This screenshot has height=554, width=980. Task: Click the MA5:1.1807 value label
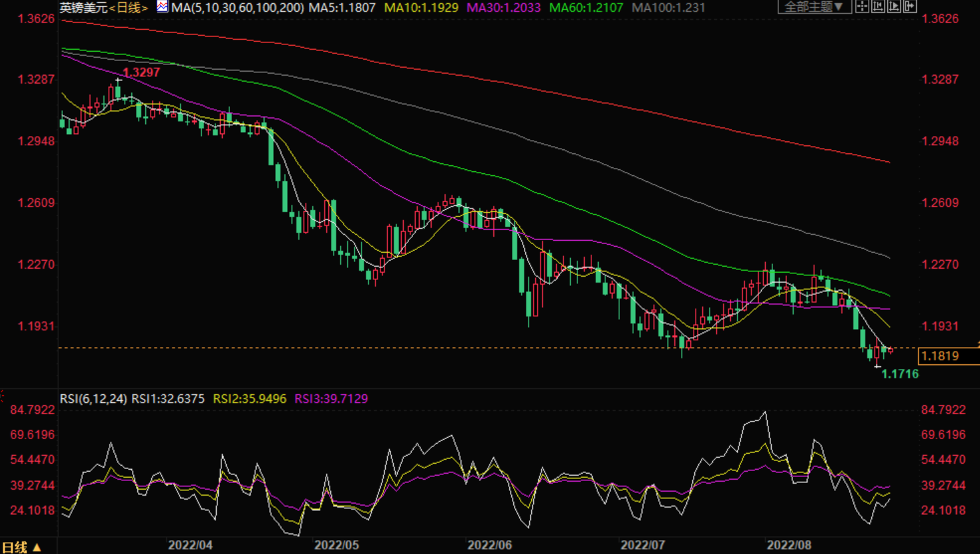342,8
